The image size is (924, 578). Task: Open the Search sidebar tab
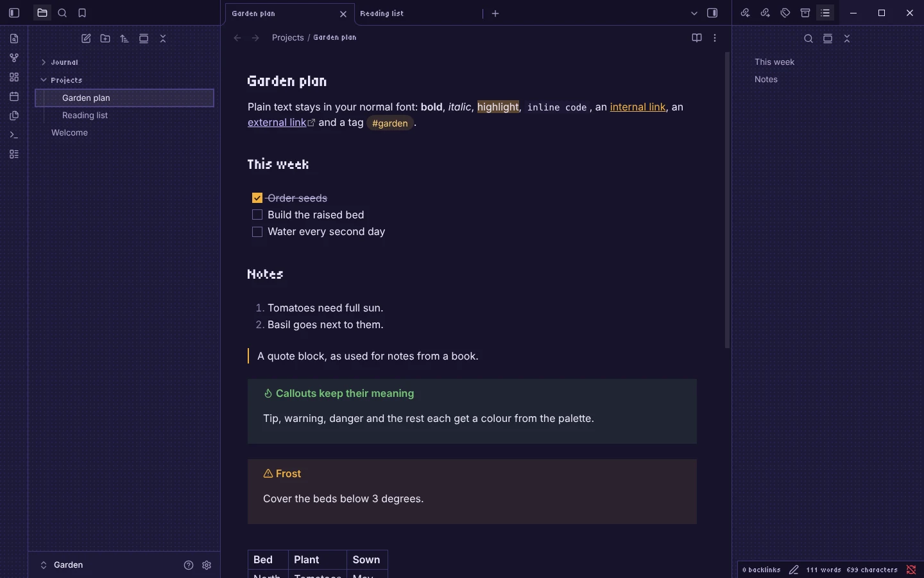[x=62, y=13]
